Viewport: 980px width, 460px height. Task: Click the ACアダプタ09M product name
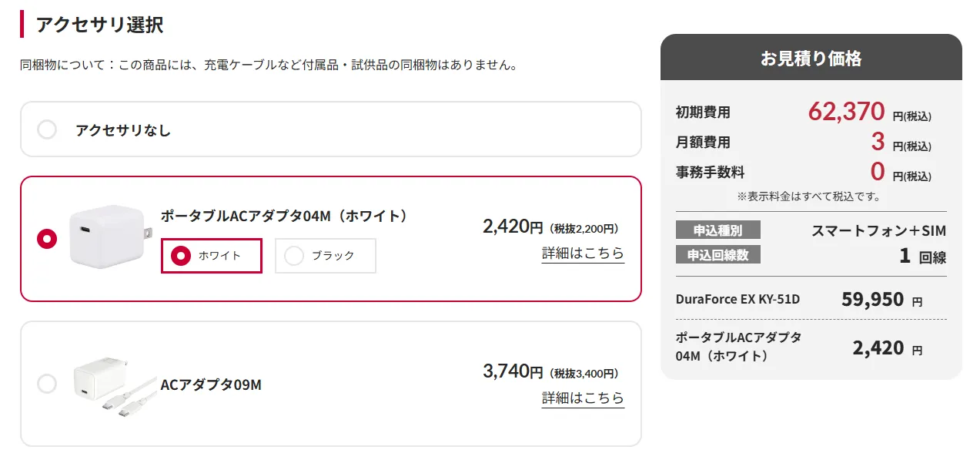pos(211,384)
